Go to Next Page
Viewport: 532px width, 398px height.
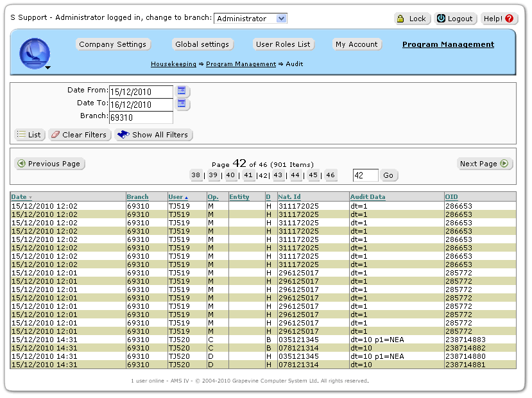pos(485,164)
